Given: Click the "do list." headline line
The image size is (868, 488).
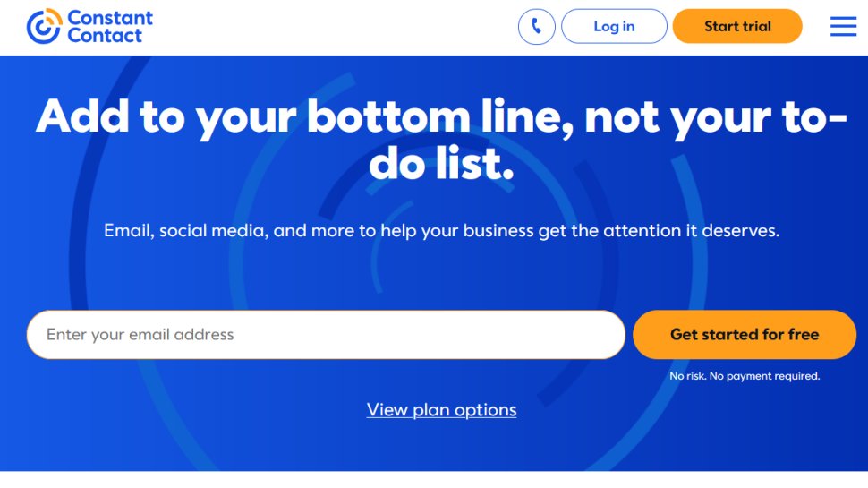Looking at the screenshot, I should click(441, 164).
